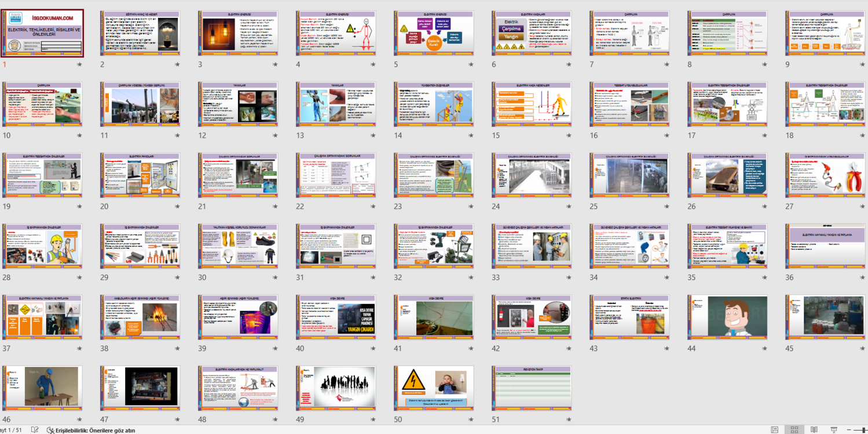Image resolution: width=868 pixels, height=434 pixels.
Task: Select slide 8 Çarpılma table thumbnail
Action: click(x=727, y=33)
